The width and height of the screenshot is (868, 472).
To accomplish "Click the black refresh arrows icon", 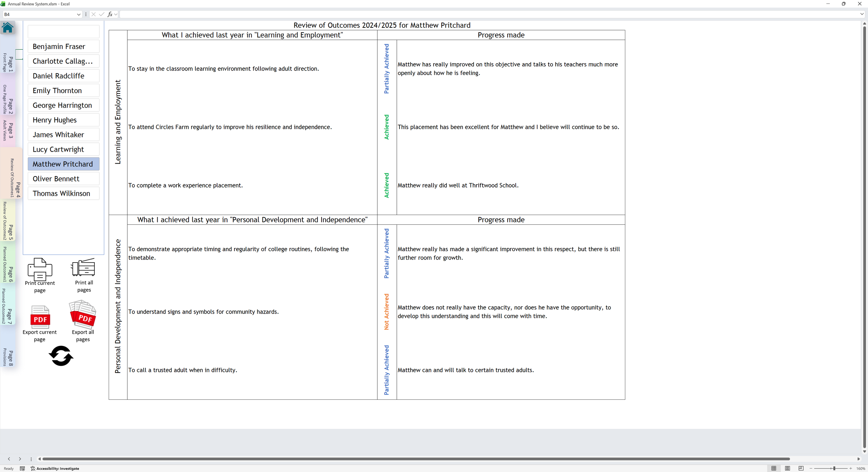I will 61,356.
